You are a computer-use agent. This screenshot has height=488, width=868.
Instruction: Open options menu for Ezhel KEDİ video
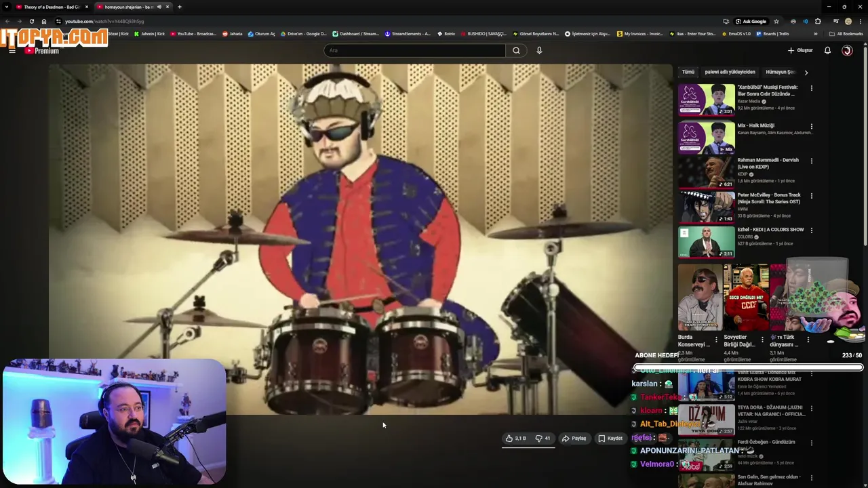pyautogui.click(x=811, y=230)
